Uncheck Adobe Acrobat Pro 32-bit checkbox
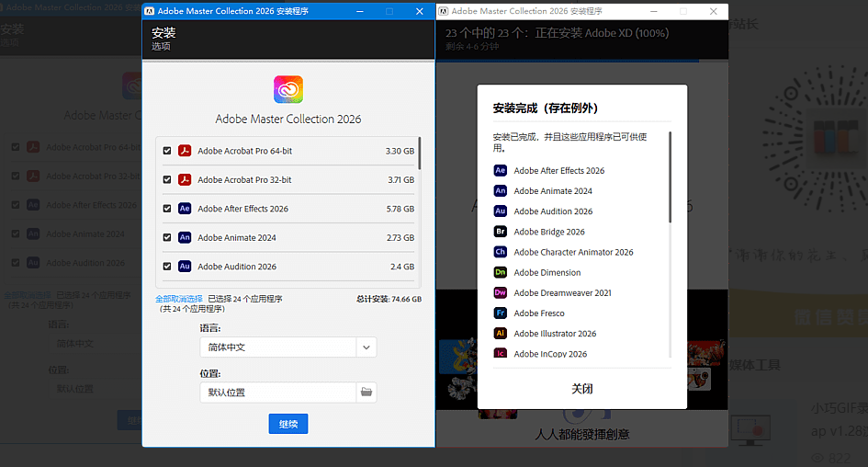868x467 pixels. [167, 180]
